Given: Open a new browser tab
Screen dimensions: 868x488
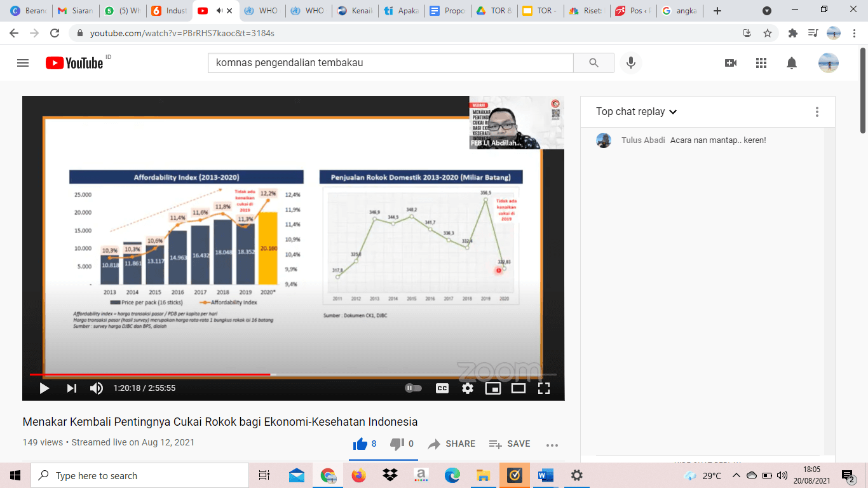Looking at the screenshot, I should tap(717, 11).
